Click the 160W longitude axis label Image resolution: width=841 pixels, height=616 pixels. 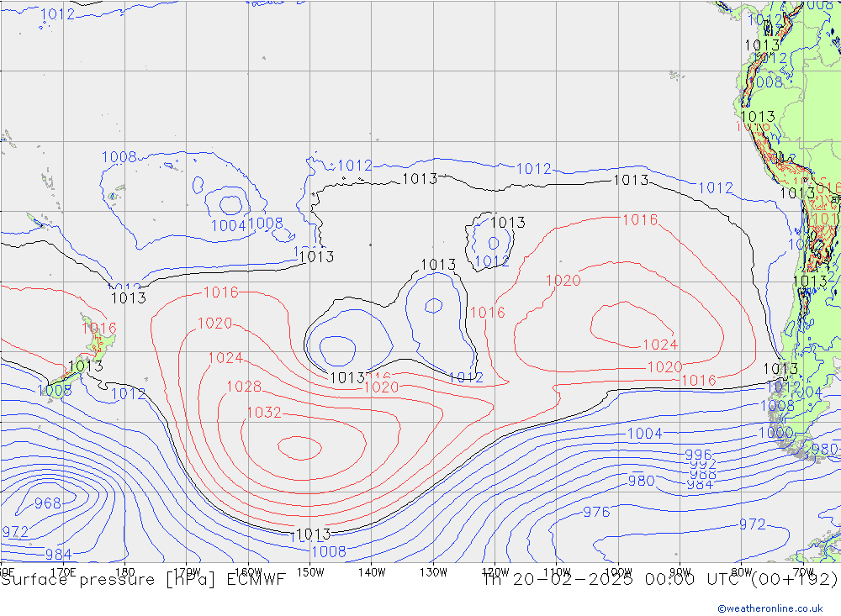tap(248, 571)
